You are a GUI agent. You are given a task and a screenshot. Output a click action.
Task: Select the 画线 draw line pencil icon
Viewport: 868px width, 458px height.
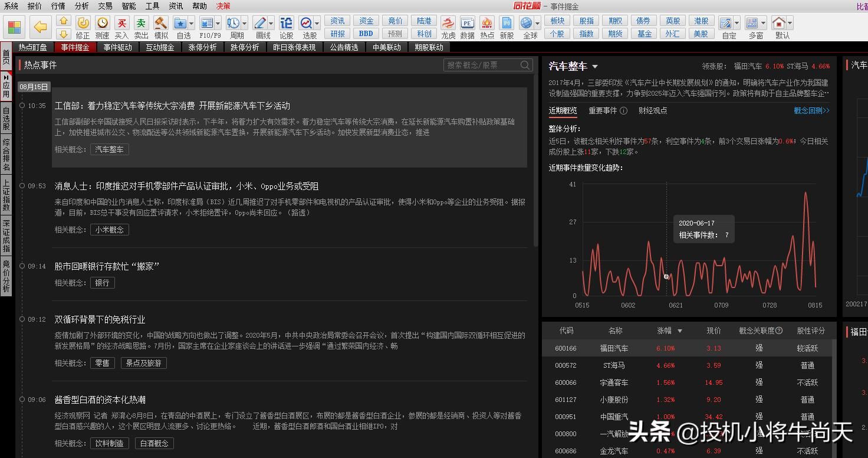tap(260, 23)
